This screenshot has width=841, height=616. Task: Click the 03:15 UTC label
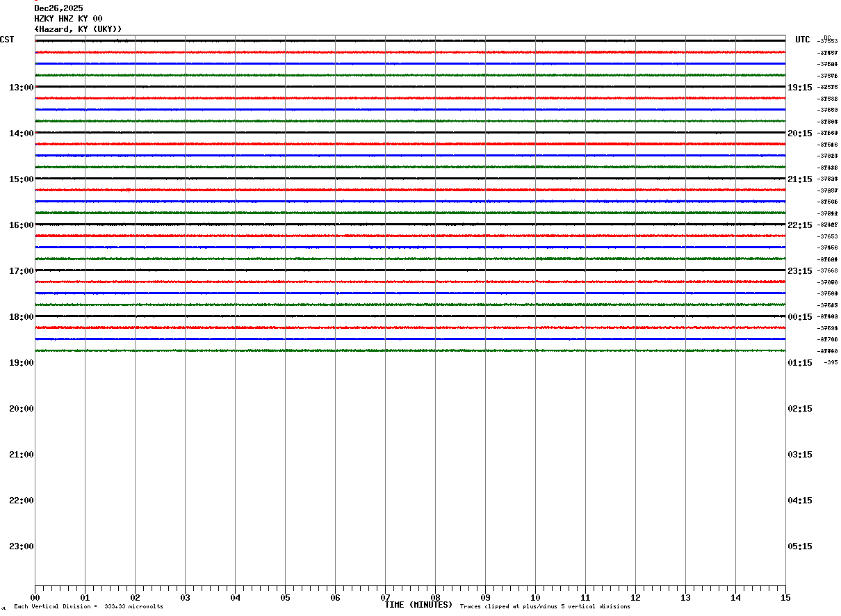pyautogui.click(x=800, y=455)
